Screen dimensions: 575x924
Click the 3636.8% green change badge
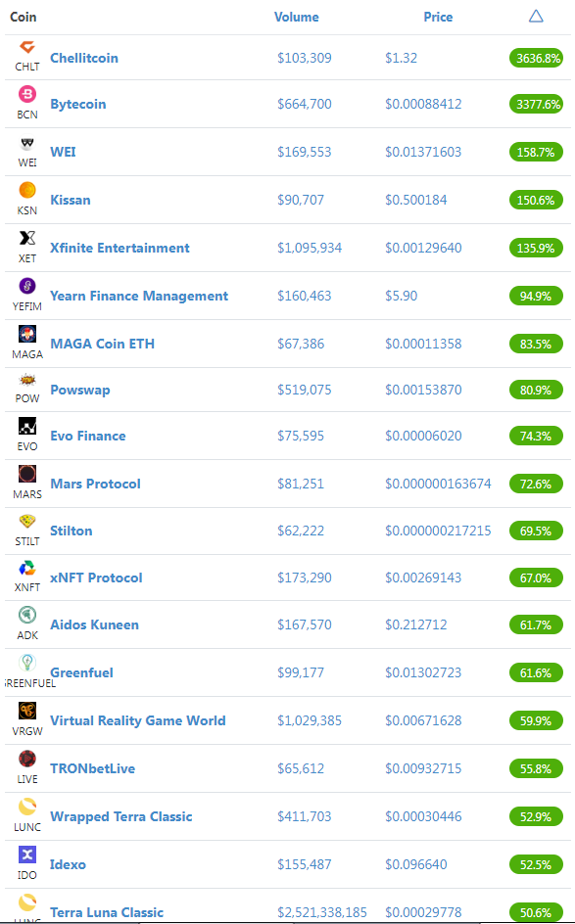pyautogui.click(x=536, y=59)
